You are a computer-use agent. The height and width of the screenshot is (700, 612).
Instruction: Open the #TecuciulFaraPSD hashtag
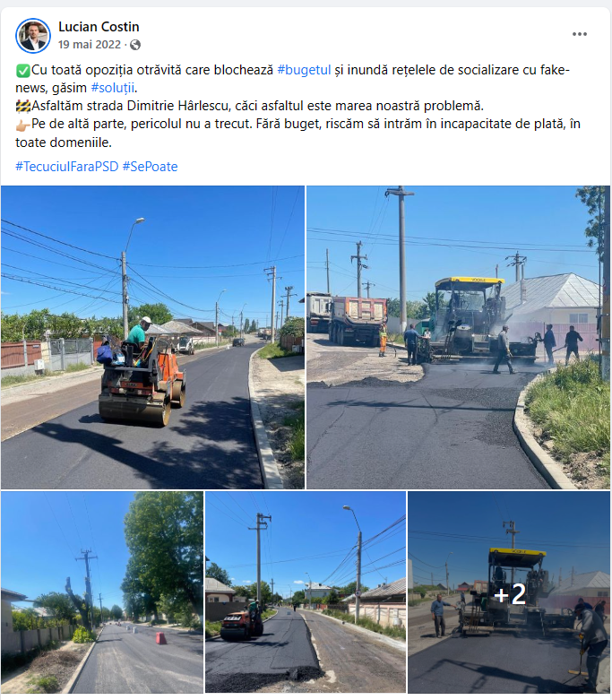pyautogui.click(x=67, y=167)
